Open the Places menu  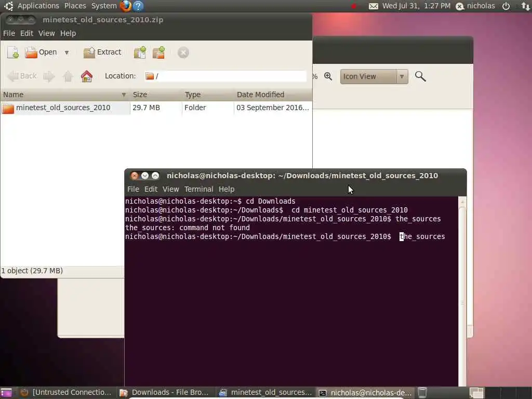75,6
